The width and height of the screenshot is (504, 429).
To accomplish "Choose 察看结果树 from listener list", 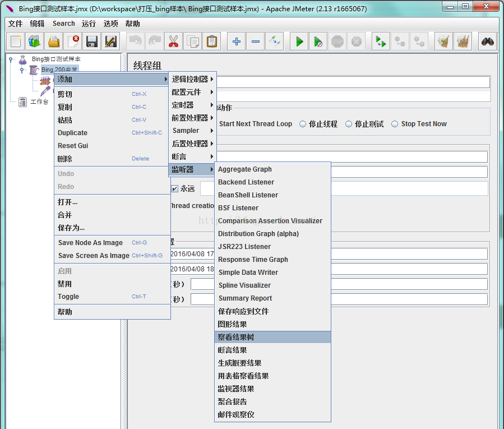I will [x=272, y=338].
